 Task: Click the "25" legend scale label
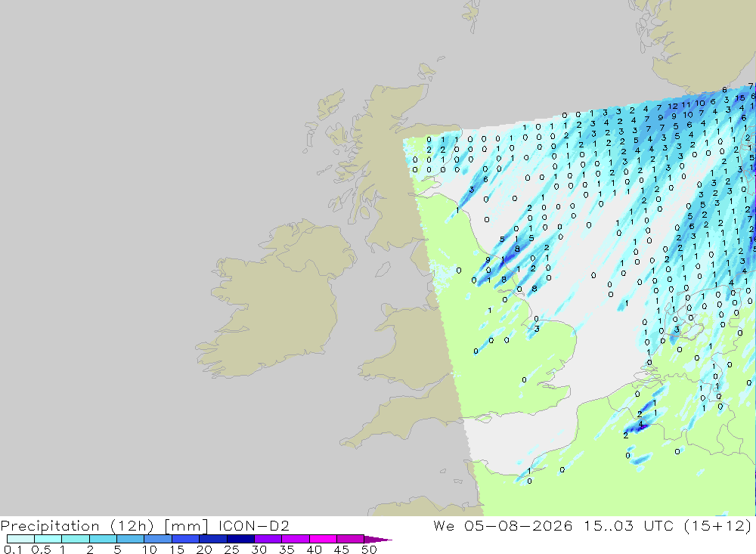pyautogui.click(x=231, y=549)
